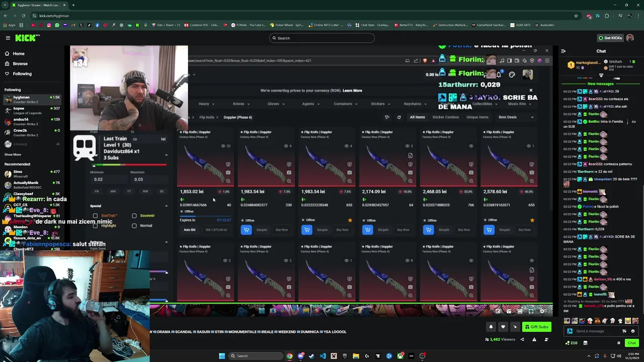Click the Auto Bid button on the first knife
644x362 pixels.
point(190,230)
